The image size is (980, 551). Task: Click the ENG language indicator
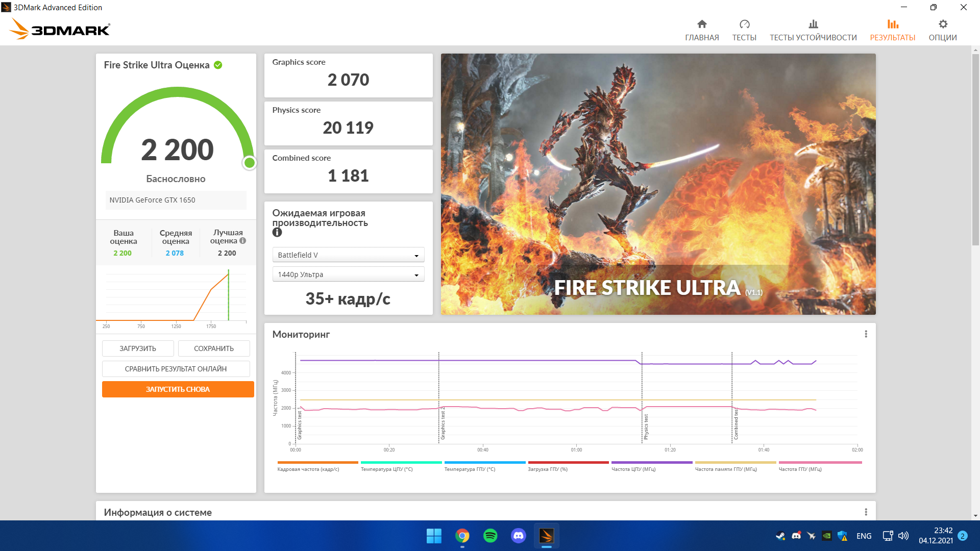pyautogui.click(x=864, y=536)
